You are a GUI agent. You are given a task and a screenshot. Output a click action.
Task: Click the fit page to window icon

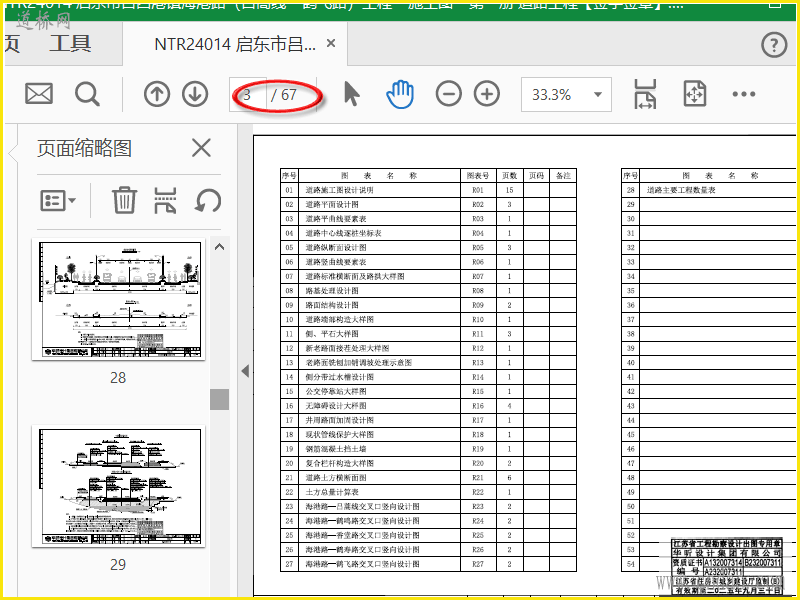pyautogui.click(x=694, y=94)
